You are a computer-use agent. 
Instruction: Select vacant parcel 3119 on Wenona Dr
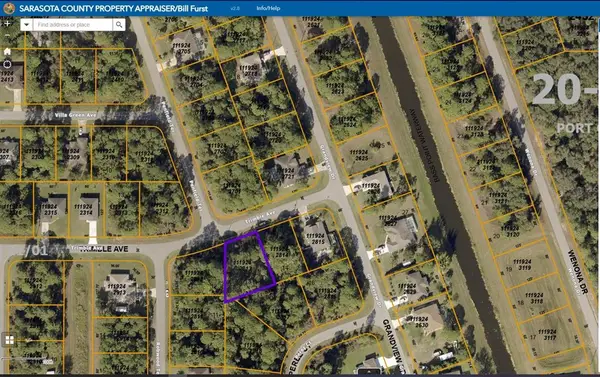[523, 264]
